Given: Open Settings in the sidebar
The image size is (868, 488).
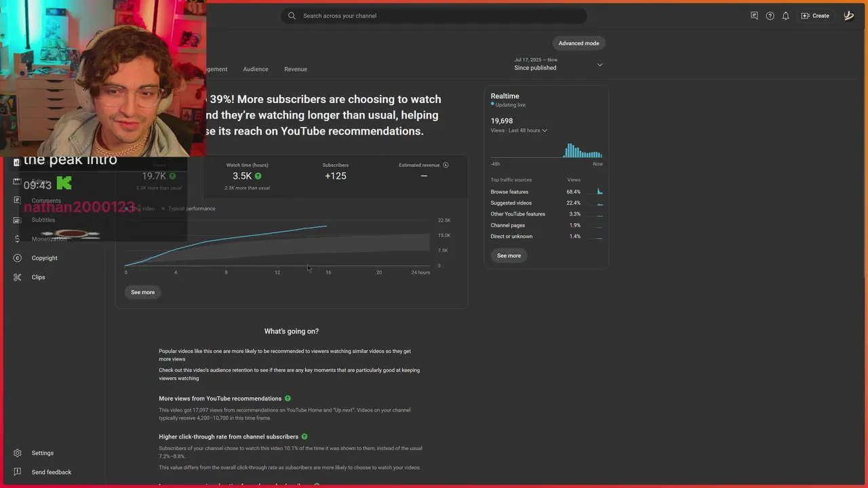Looking at the screenshot, I should pos(42,453).
